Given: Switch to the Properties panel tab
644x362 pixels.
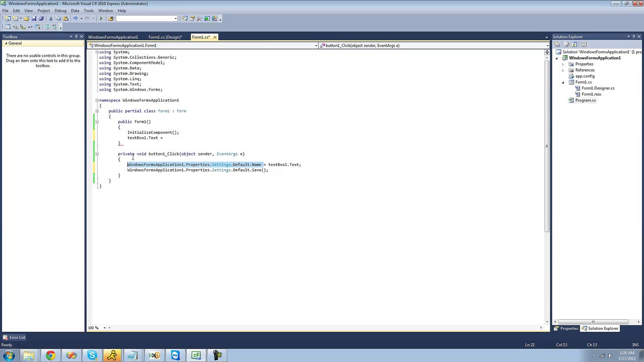Looking at the screenshot, I should (567, 329).
